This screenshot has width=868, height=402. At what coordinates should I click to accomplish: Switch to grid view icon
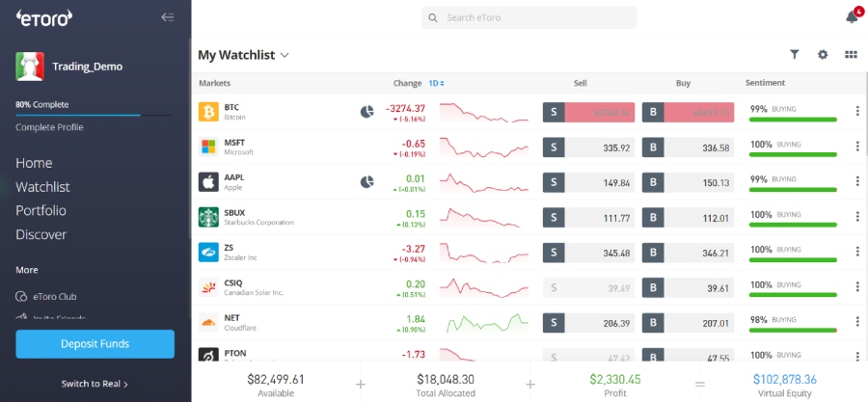click(851, 54)
